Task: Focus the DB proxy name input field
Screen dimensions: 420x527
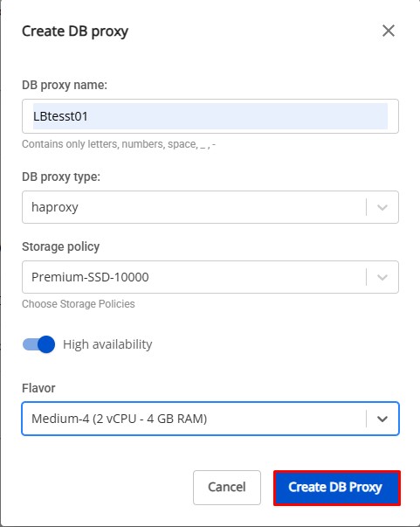Action: (210, 116)
